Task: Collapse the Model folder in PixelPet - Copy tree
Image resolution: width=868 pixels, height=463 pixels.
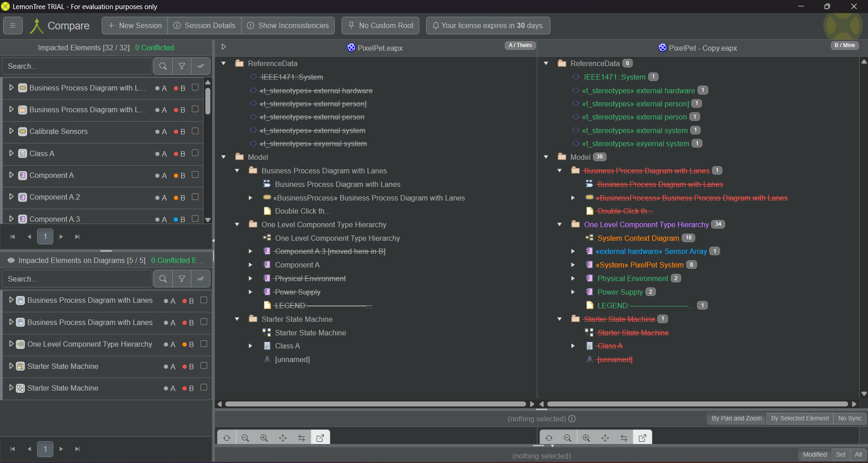Action: pyautogui.click(x=546, y=157)
